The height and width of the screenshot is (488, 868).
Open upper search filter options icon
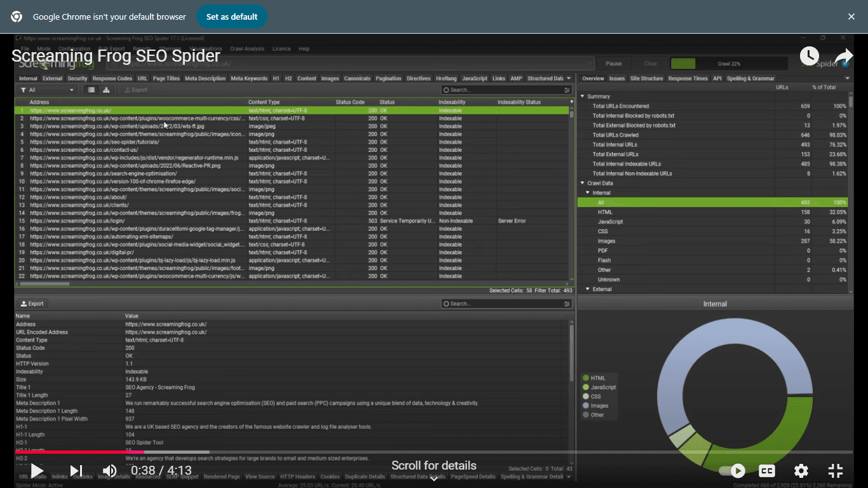click(567, 90)
